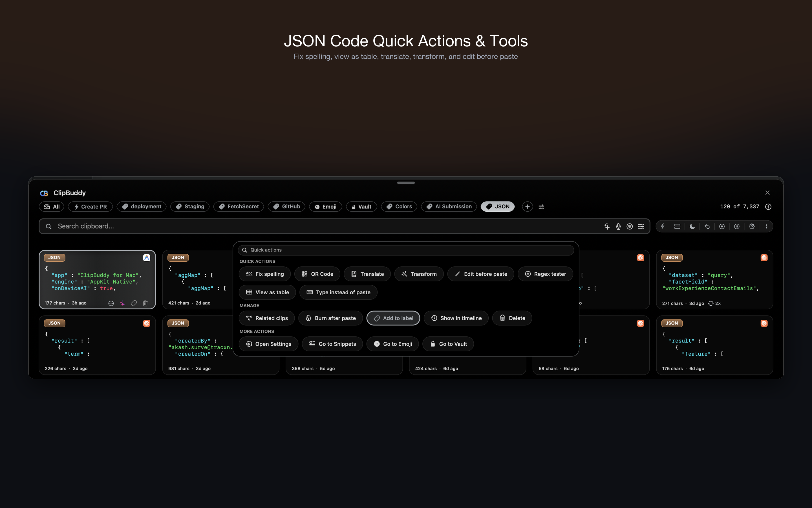Collapse toolbar with the right chevron
This screenshot has height=508, width=812.
[766, 226]
